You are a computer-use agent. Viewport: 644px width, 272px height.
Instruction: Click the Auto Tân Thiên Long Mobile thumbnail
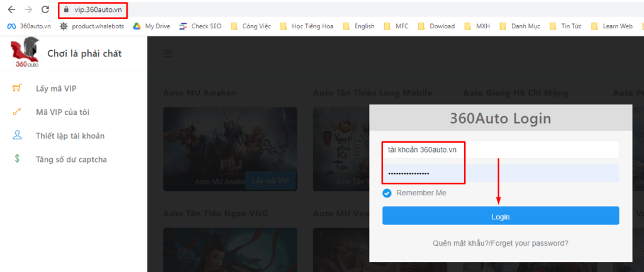pyautogui.click(x=341, y=149)
